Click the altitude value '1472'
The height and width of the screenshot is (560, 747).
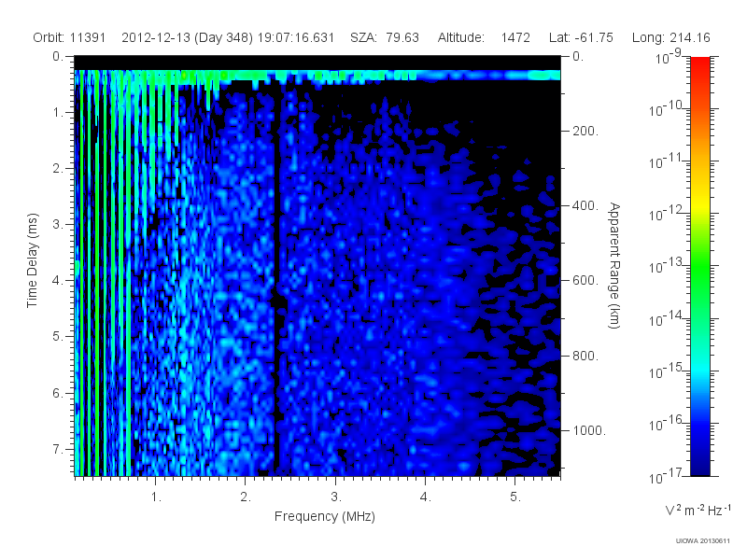tap(515, 37)
